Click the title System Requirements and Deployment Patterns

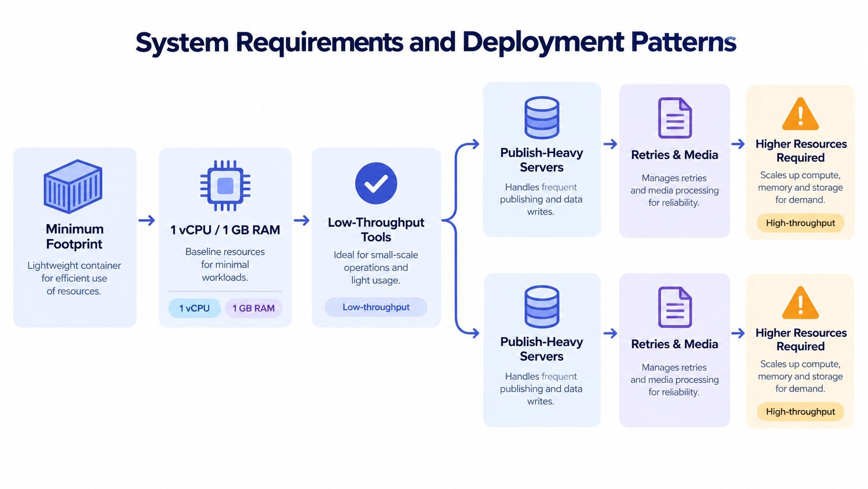click(436, 42)
